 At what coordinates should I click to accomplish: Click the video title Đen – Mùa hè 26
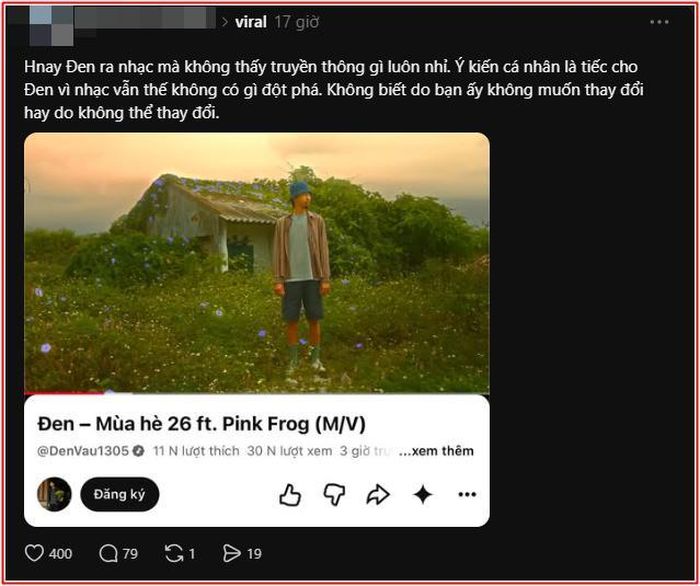[201, 424]
